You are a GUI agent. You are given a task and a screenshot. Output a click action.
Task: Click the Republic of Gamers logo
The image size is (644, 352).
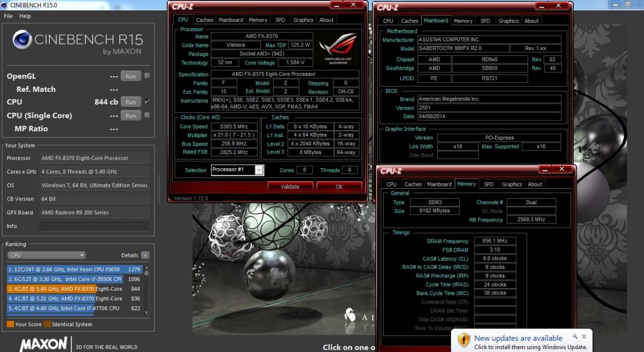[338, 49]
